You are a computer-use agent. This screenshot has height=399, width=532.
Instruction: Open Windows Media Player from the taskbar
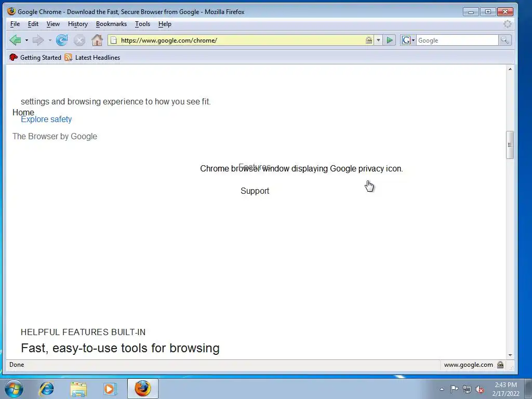[110, 389]
